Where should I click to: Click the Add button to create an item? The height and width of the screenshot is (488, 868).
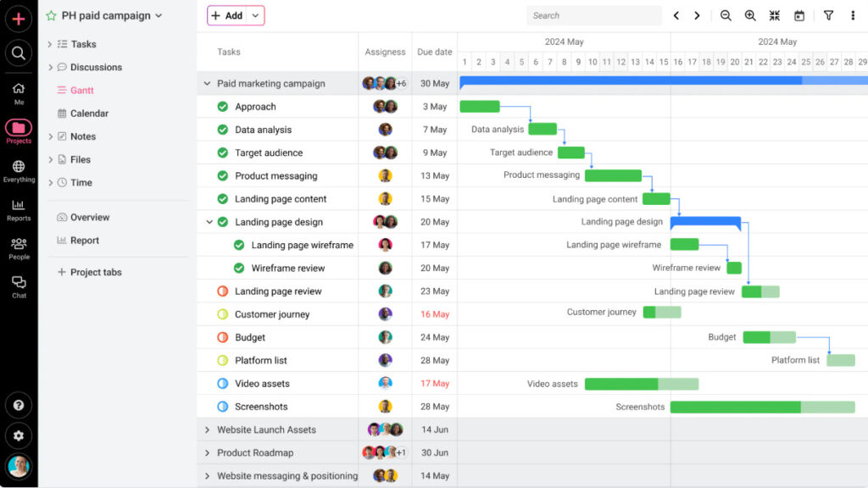pyautogui.click(x=229, y=15)
